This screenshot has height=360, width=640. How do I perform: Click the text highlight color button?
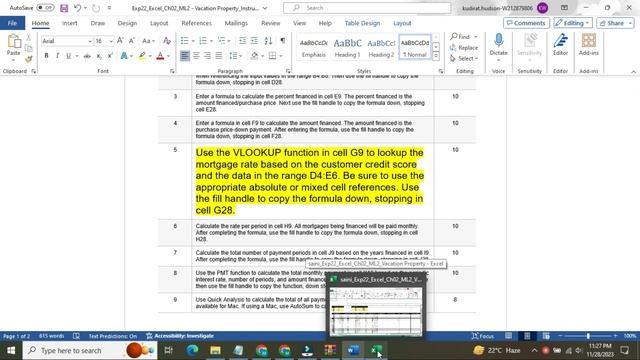pos(142,56)
